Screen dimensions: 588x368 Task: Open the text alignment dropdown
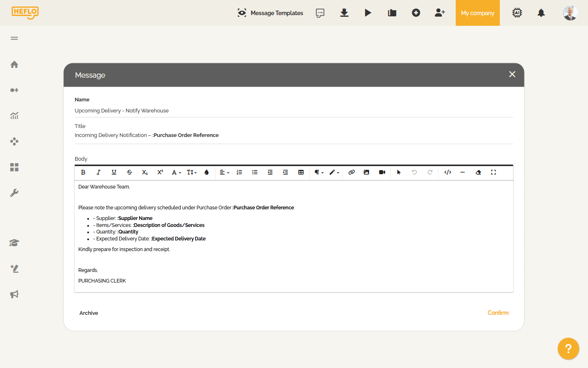tap(224, 173)
